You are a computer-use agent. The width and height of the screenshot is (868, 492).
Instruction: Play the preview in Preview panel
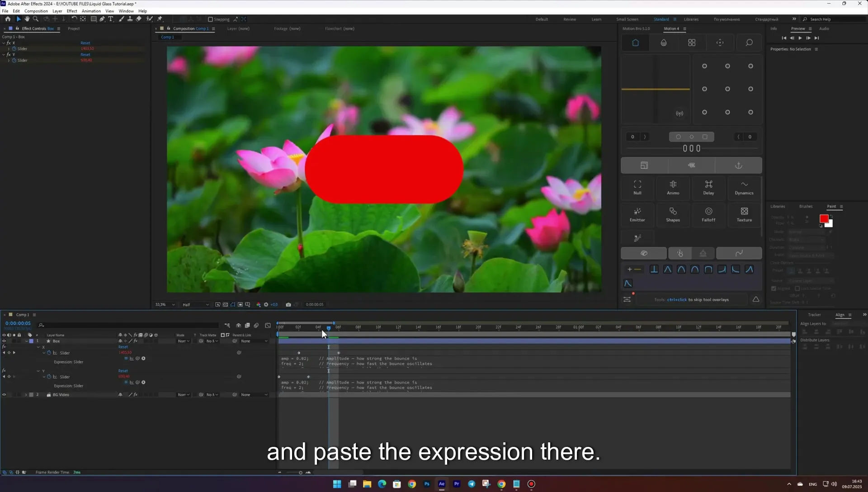pos(800,38)
